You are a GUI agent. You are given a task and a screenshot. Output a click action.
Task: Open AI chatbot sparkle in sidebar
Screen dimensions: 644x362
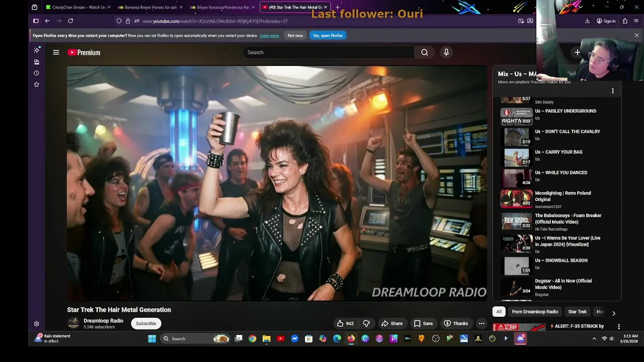pos(36,50)
